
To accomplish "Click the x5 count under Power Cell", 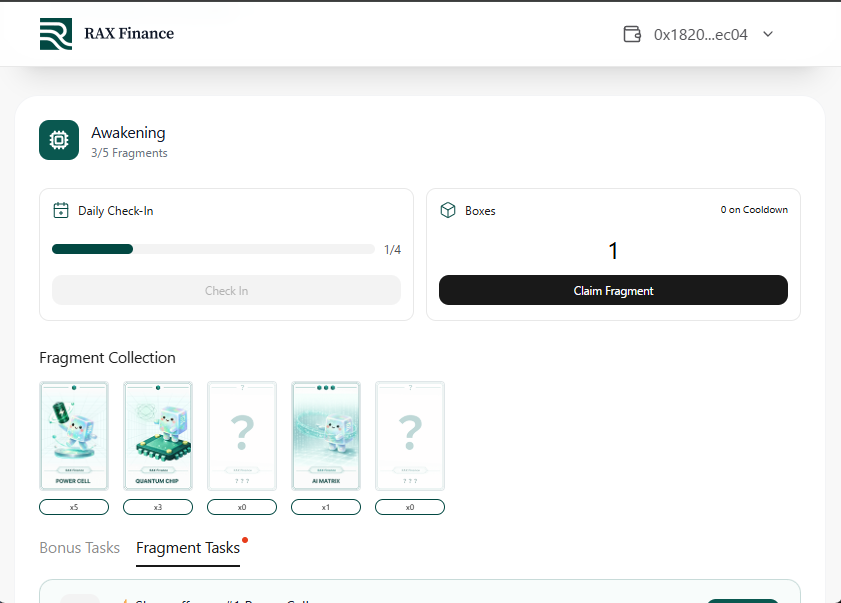I will tap(74, 507).
